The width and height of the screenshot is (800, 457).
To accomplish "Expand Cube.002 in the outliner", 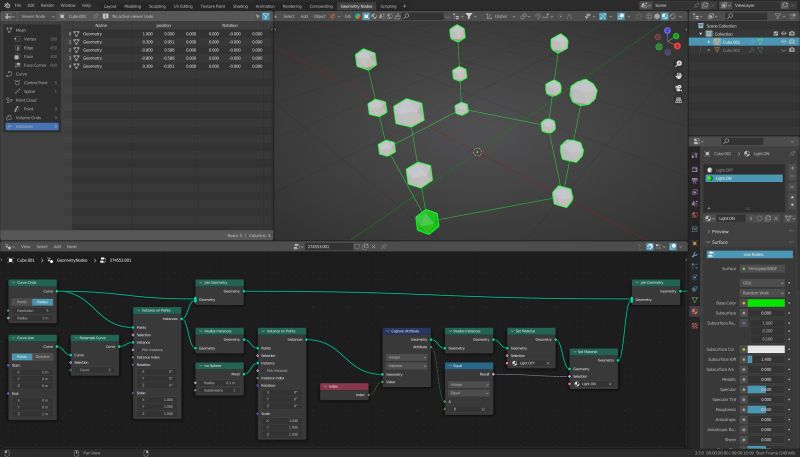I will click(x=709, y=50).
